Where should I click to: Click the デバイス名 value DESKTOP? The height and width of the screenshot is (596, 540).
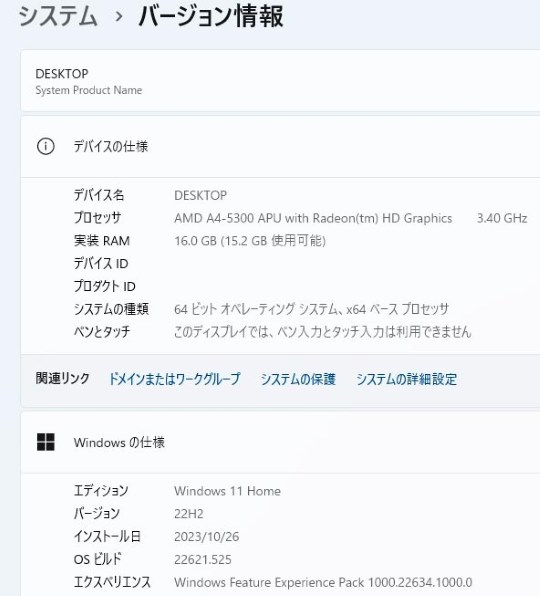coord(200,195)
